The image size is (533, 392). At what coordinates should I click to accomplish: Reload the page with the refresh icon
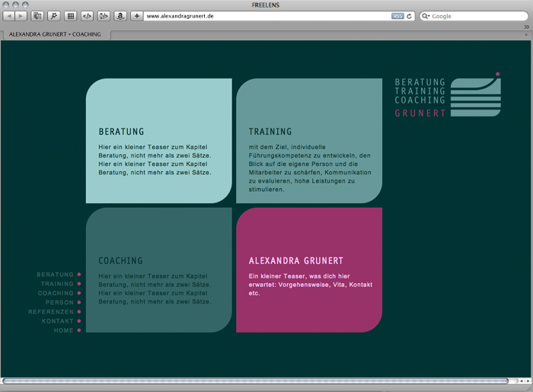pos(410,16)
